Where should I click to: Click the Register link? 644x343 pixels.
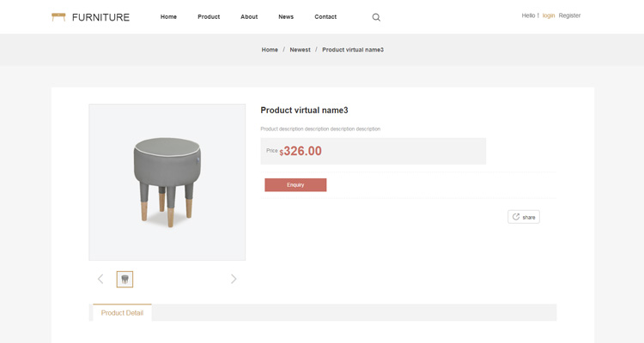[569, 15]
